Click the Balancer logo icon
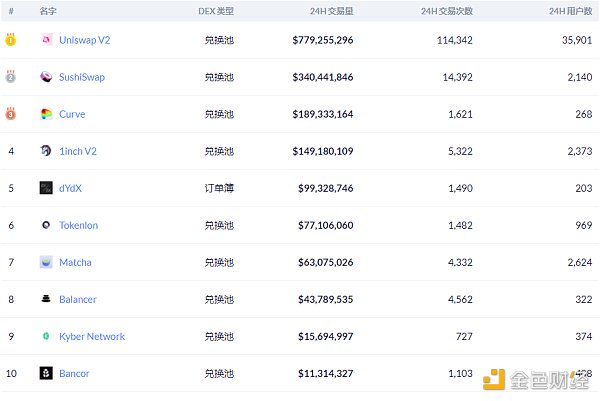This screenshot has width=600, height=401. (x=46, y=299)
